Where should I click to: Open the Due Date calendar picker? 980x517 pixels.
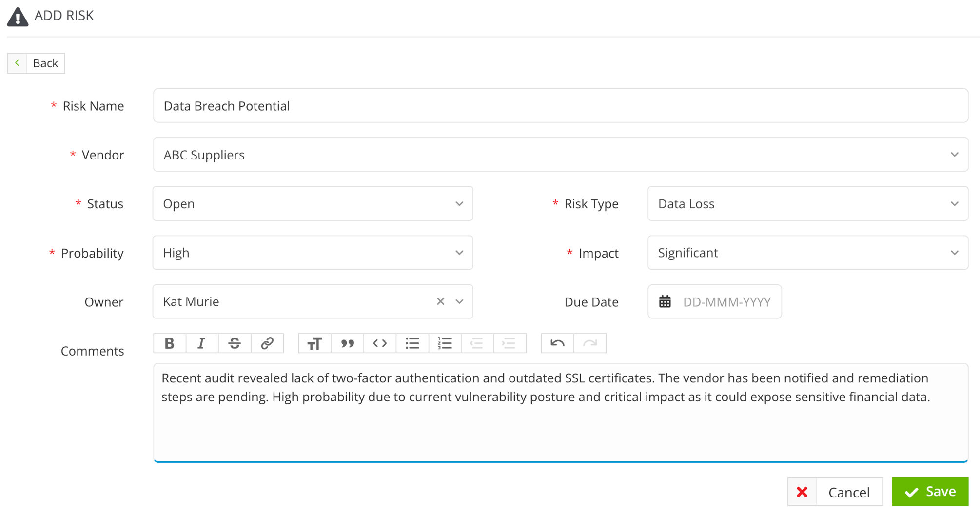pyautogui.click(x=665, y=301)
